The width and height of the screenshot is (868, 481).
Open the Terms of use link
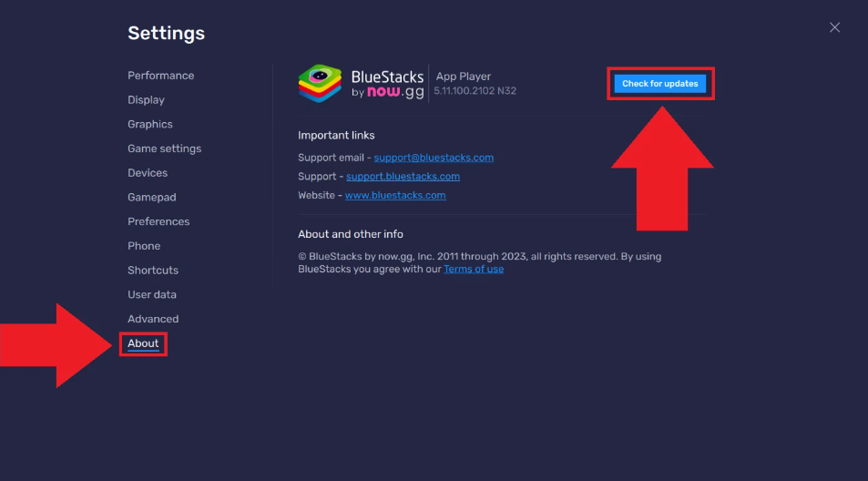(474, 269)
